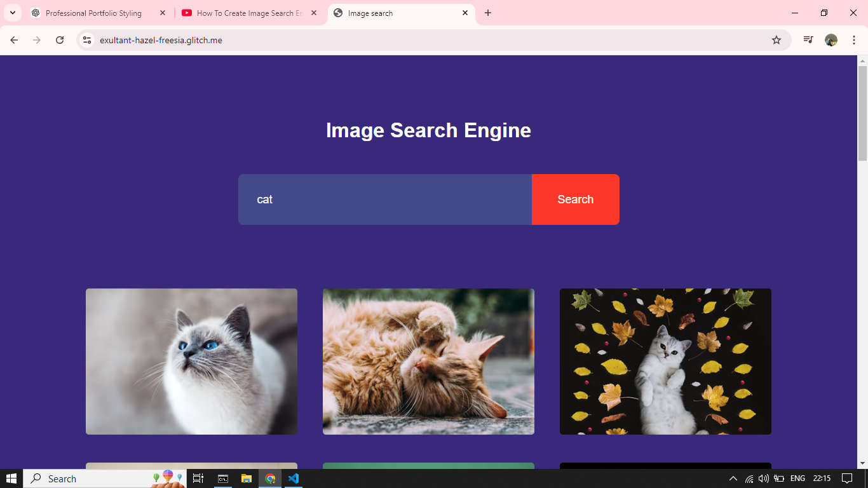Click the URL exultant-hazel-freesia.glitch.me
868x488 pixels.
pyautogui.click(x=161, y=40)
